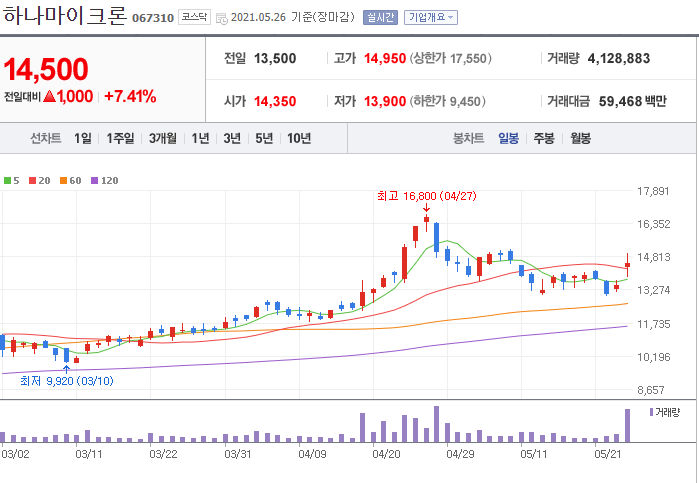Click the 05/11 date label
Screen dimensions: 699x483
(534, 454)
